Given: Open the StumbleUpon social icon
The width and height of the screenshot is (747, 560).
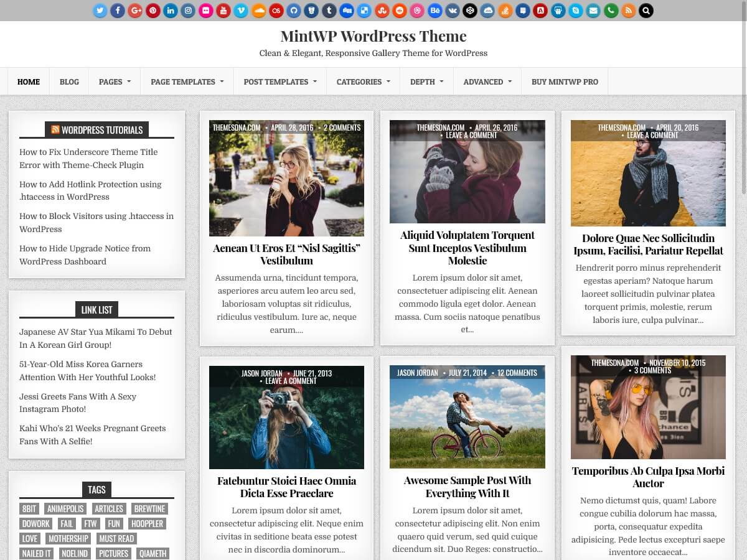Looking at the screenshot, I should pos(382,11).
